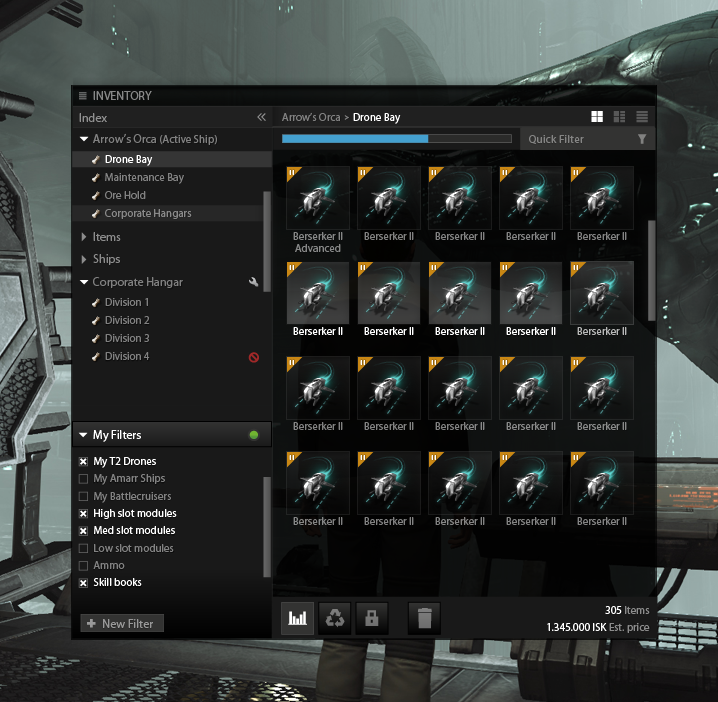Enable the My Amarr Ships filter
Image resolution: width=718 pixels, height=702 pixels.
(x=83, y=479)
